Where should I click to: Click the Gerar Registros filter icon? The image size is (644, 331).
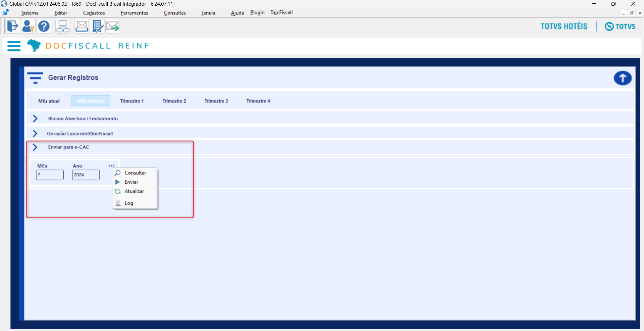pyautogui.click(x=35, y=78)
